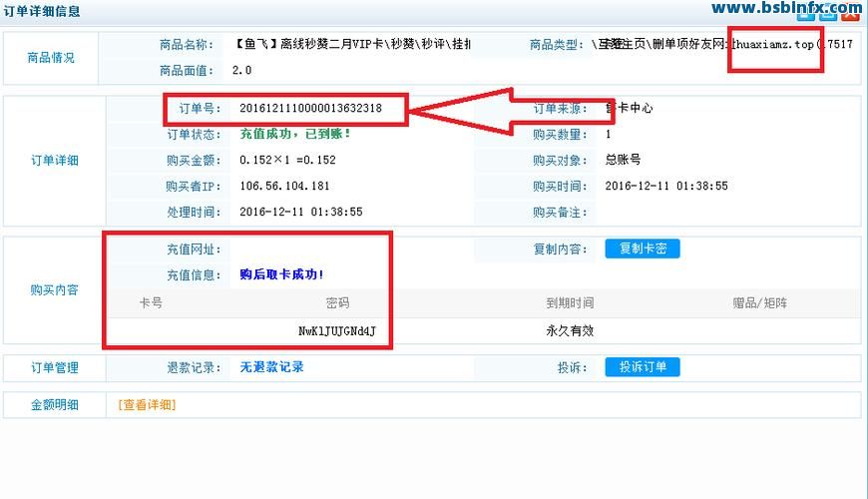Image resolution: width=868 pixels, height=499 pixels.
Task: Click the 密码 column header
Action: (x=337, y=303)
